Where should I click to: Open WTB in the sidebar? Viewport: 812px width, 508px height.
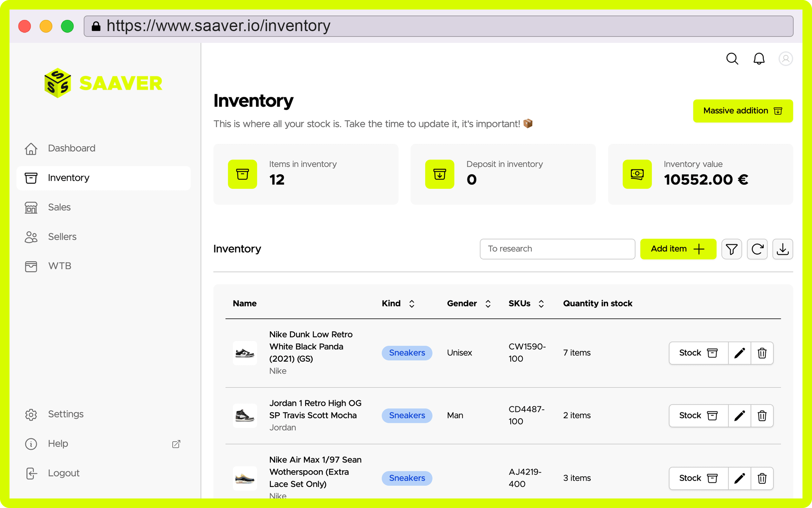point(104,266)
